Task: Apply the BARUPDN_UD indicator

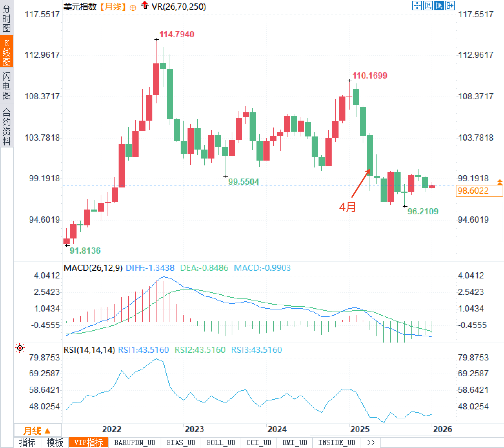Action: coord(135,442)
